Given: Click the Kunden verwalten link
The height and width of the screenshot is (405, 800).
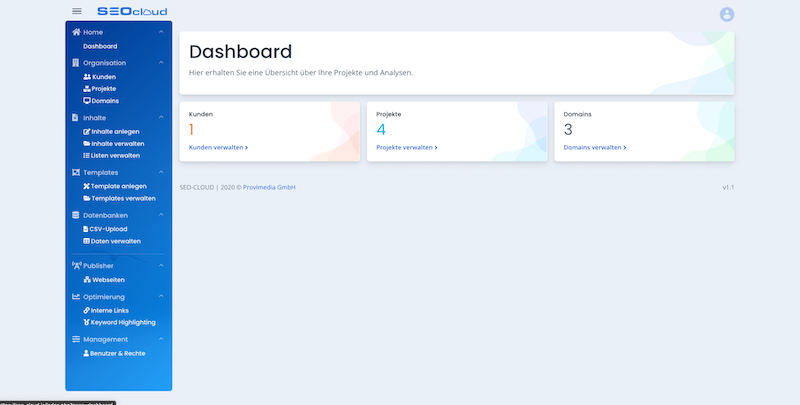Looking at the screenshot, I should [x=218, y=147].
